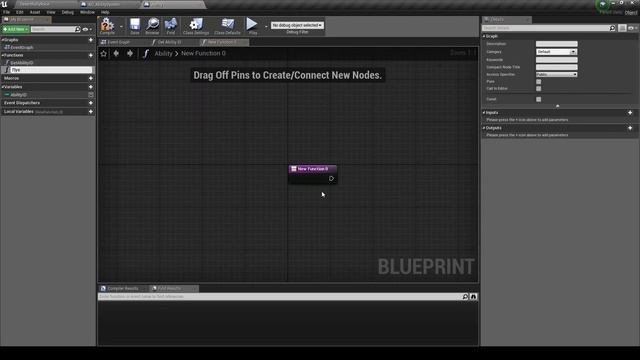This screenshot has width=640, height=360.
Task: Add a new graph with Graphs plus icon
Action: 91,40
